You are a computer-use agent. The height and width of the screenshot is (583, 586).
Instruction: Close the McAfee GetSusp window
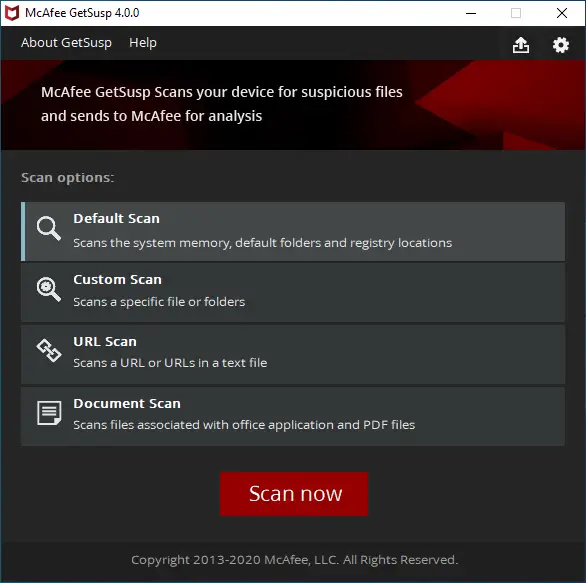tap(562, 13)
